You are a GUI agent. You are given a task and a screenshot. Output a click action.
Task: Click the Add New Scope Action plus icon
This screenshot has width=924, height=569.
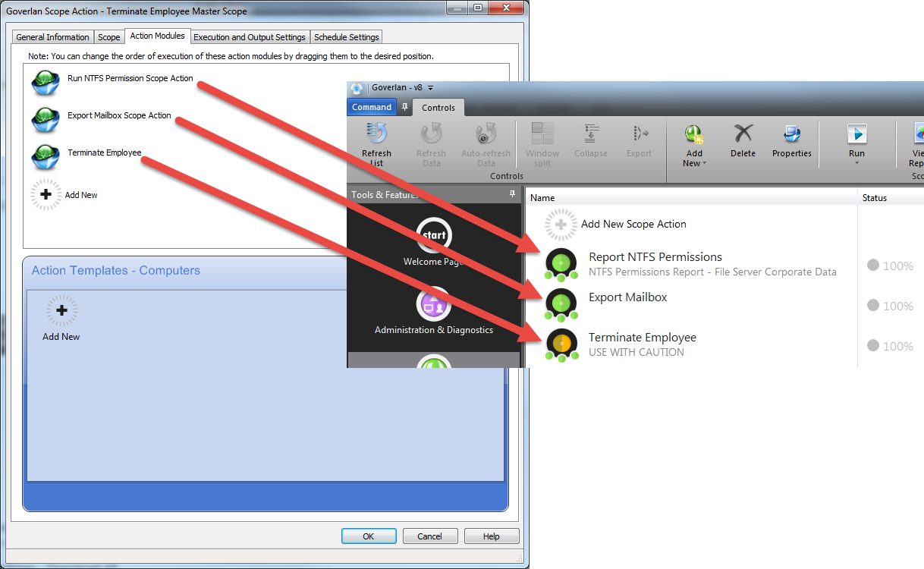tap(560, 225)
